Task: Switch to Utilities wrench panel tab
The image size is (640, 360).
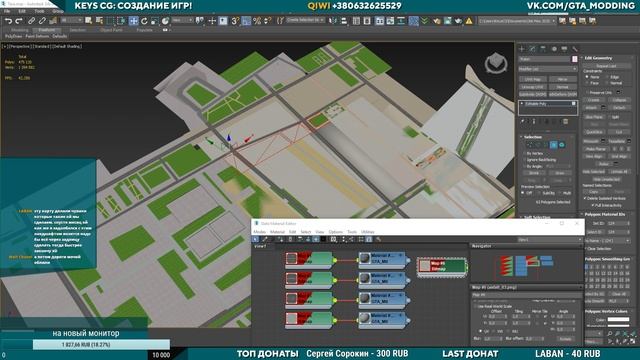Action: 575,49
